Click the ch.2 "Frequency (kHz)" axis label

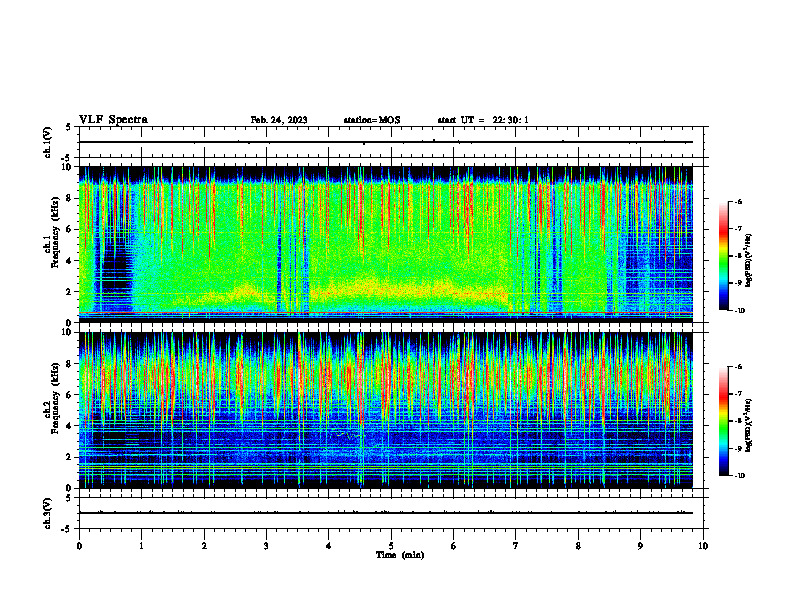click(55, 399)
